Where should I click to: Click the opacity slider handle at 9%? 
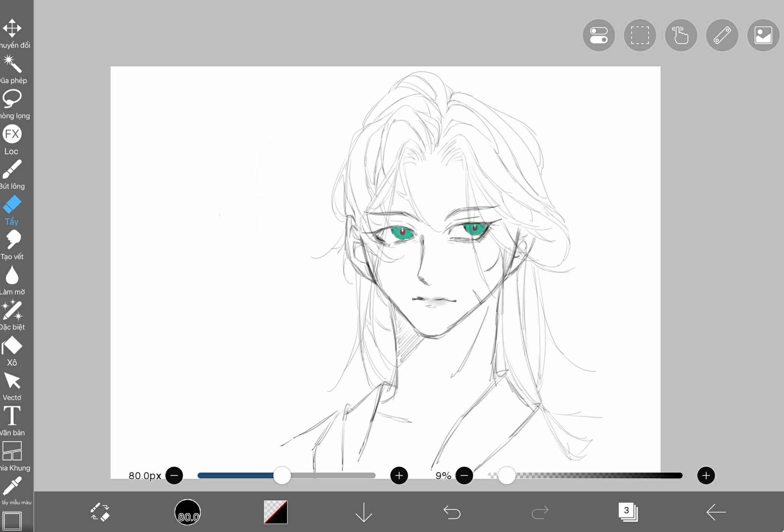(507, 476)
